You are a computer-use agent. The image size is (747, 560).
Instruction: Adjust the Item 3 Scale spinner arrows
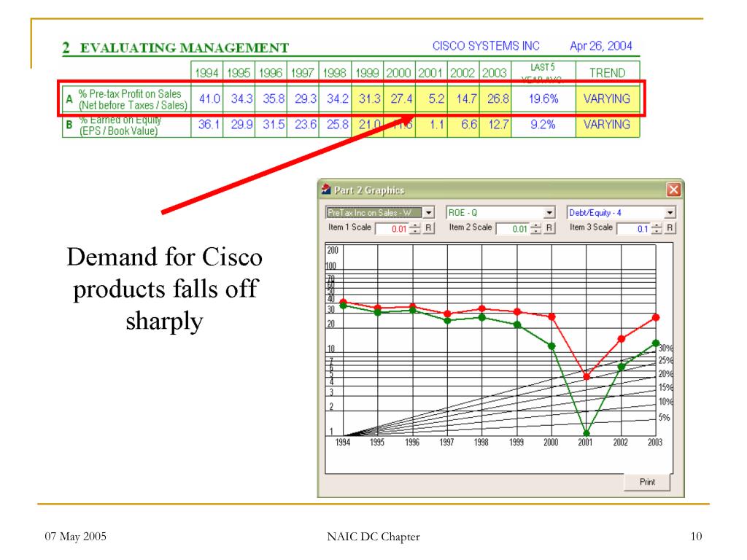(x=657, y=228)
